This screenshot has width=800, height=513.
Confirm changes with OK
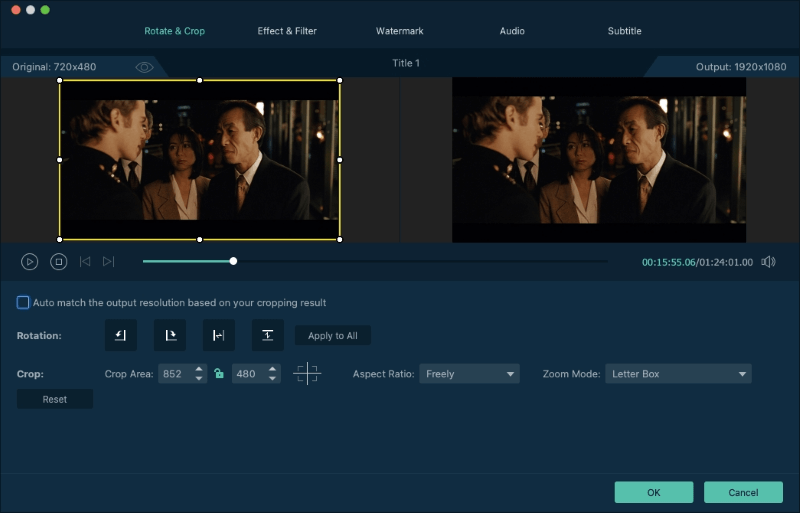(x=654, y=492)
